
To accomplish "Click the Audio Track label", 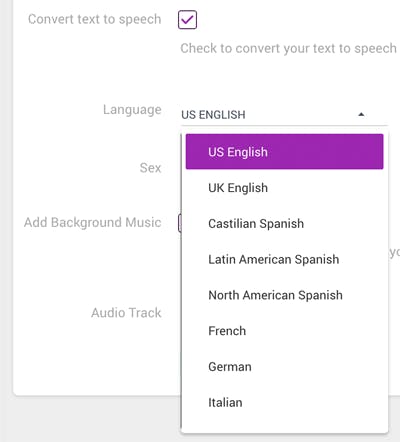I will [126, 313].
